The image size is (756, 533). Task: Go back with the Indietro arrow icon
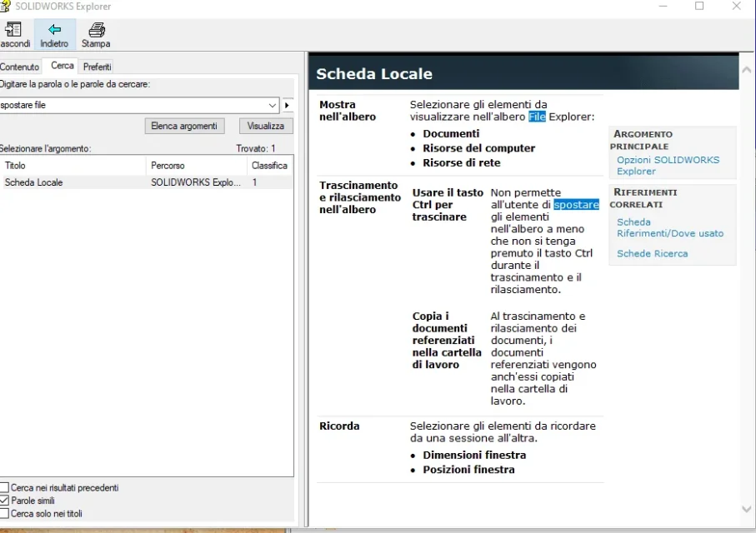point(54,29)
